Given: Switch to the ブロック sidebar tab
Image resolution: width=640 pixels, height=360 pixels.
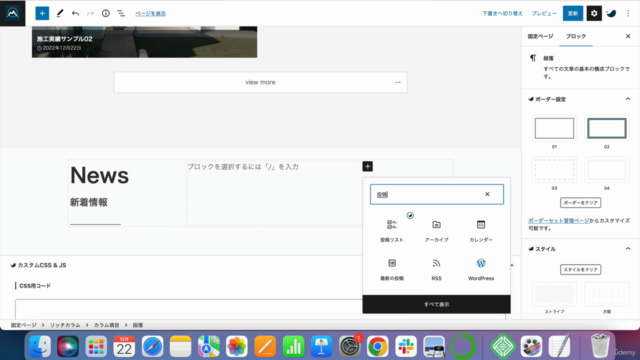Looking at the screenshot, I should [x=576, y=36].
